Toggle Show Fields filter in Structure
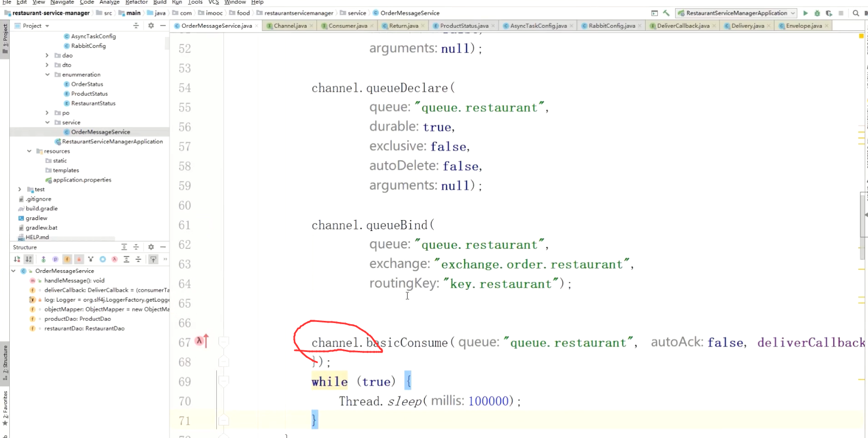 point(67,259)
